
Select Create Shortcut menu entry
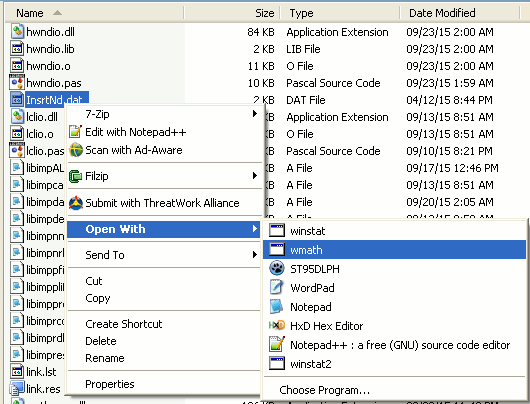[x=165, y=324]
